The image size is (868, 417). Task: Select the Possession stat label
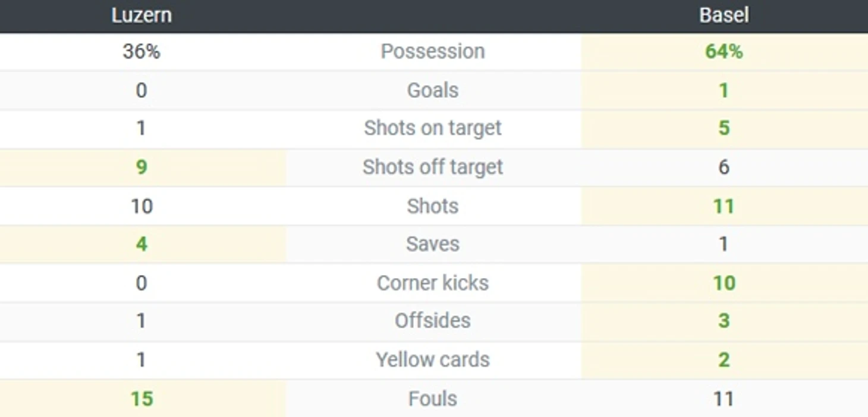tap(433, 52)
